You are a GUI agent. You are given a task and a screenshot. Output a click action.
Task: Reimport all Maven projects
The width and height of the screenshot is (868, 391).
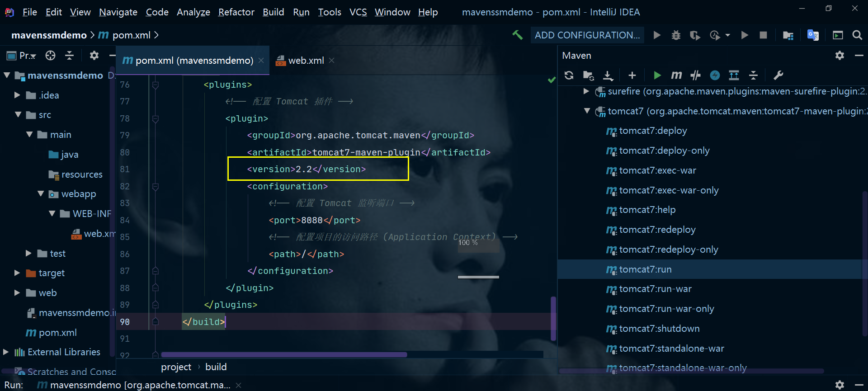point(569,75)
